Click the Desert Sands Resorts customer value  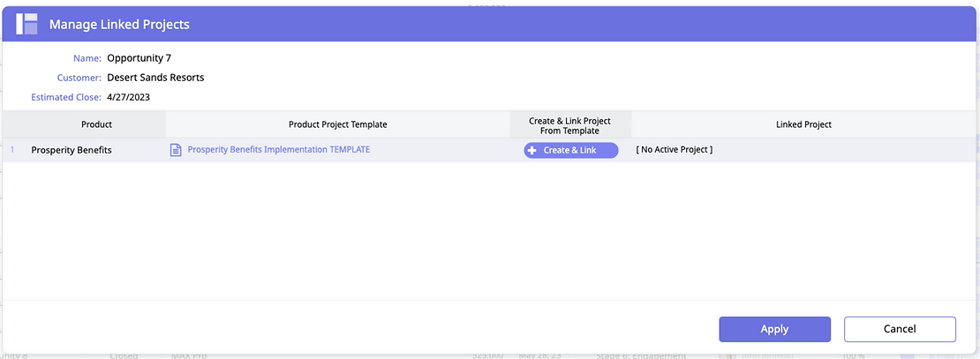click(x=155, y=78)
